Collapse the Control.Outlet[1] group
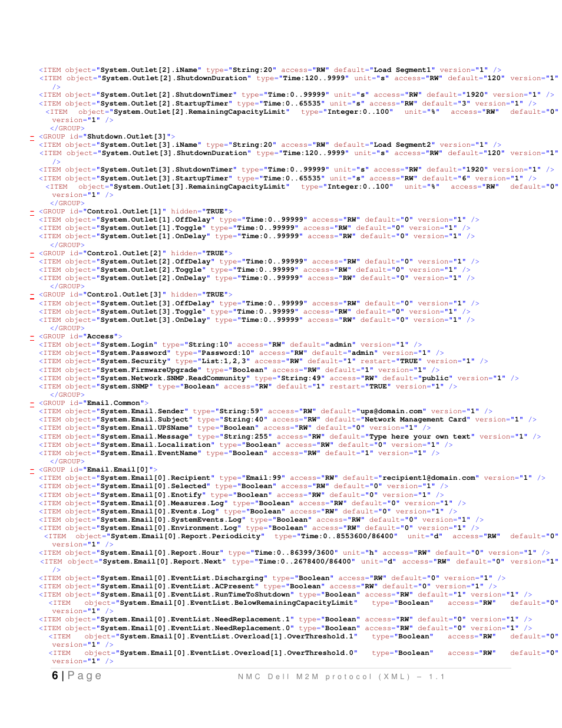This screenshot has height=728, width=562. point(32,211)
